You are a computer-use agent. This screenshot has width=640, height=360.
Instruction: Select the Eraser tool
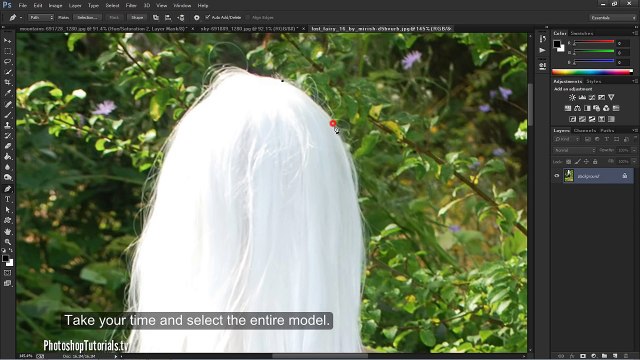tap(7, 146)
